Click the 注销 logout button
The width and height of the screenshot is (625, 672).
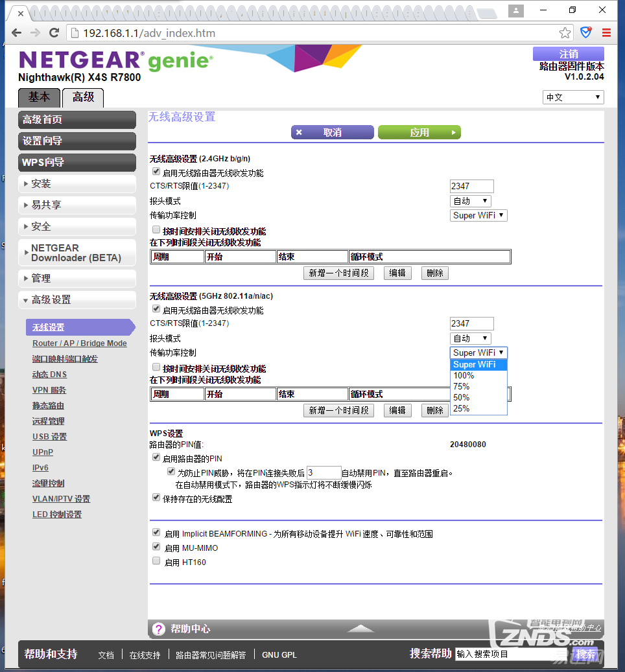pos(568,54)
